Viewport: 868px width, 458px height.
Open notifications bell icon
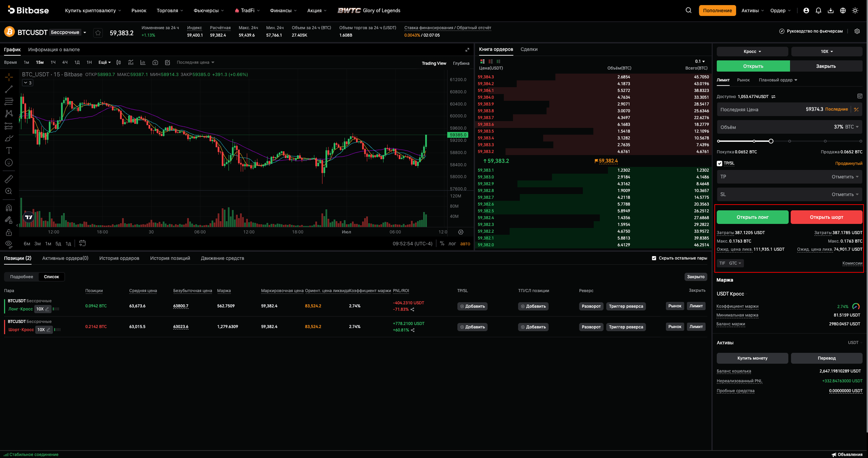(818, 11)
